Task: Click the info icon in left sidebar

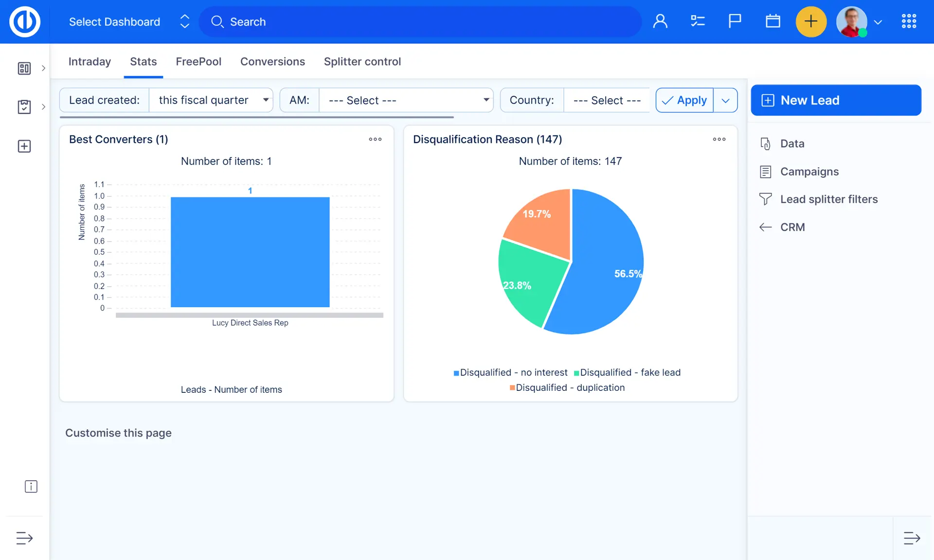Action: tap(31, 487)
